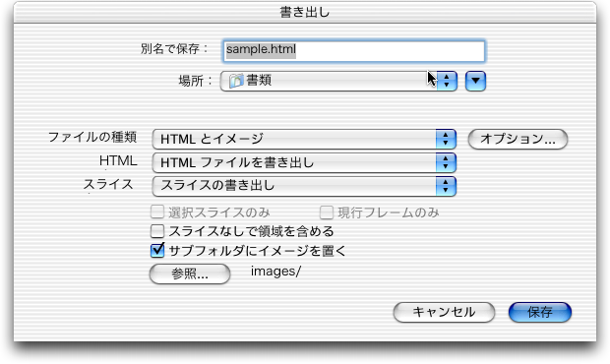
Task: Expand the file browser with the blue triangle button
Action: tap(475, 81)
